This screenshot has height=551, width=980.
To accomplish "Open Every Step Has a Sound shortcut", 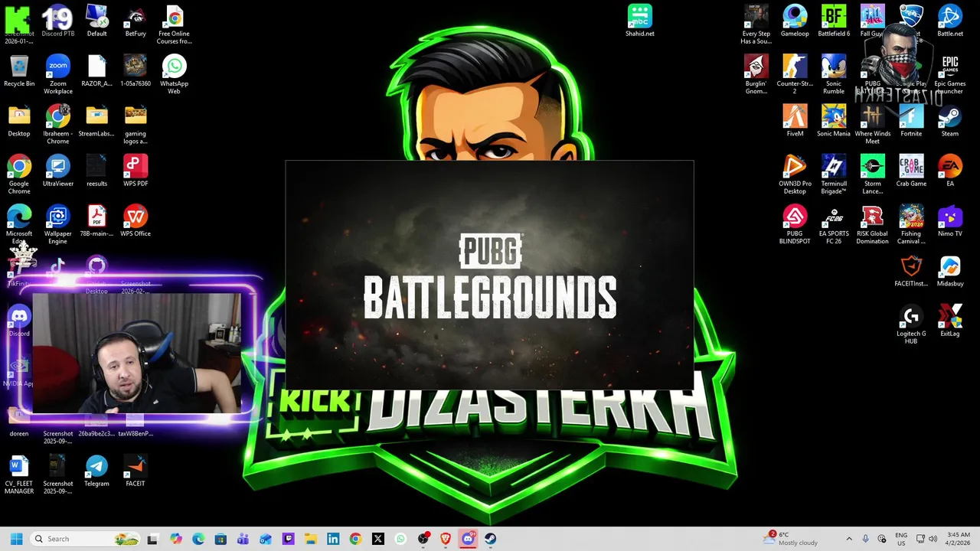I will tap(756, 25).
